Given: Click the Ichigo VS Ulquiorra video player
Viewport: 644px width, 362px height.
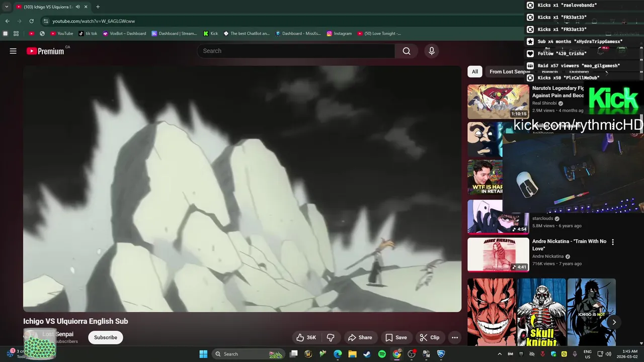Looking at the screenshot, I should coord(242,189).
